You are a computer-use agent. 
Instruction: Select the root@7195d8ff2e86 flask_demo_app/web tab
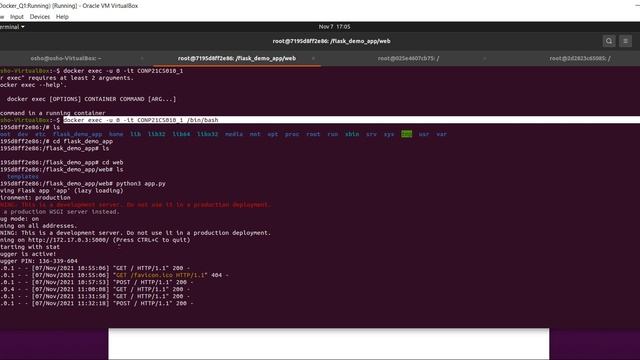(x=237, y=58)
